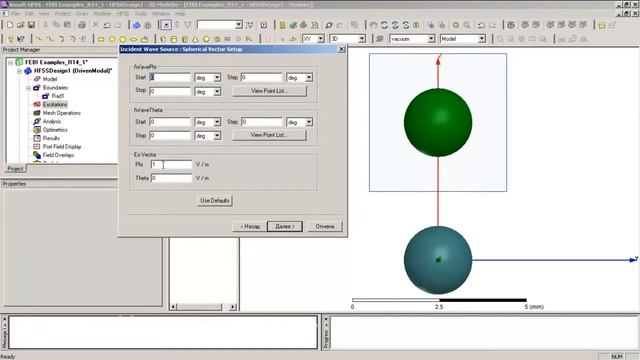The image size is (640, 360).
Task: Click the IWaveTheta Stop input field
Action: tap(170, 136)
